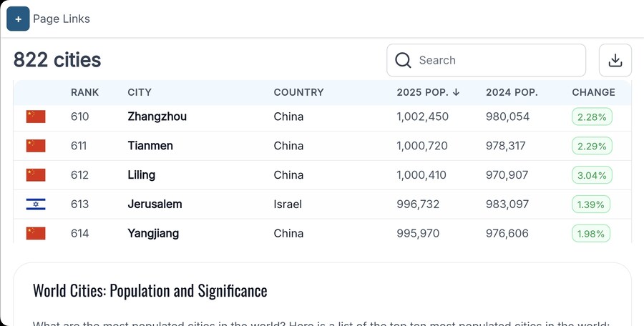Sort by the 2024 POP. column header

tap(512, 92)
